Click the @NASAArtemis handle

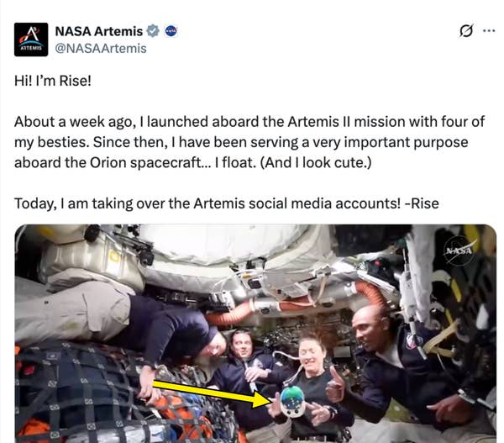[101, 48]
